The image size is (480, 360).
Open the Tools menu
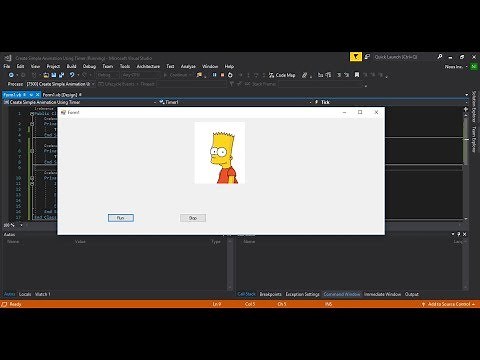coord(125,66)
